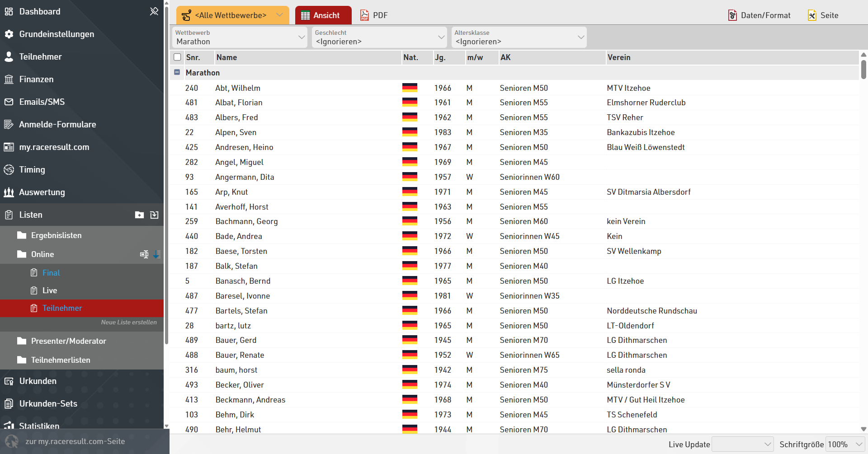Screen dimensions: 868x454
Task: Tick the select-all checkbox in table header
Action: 177,57
